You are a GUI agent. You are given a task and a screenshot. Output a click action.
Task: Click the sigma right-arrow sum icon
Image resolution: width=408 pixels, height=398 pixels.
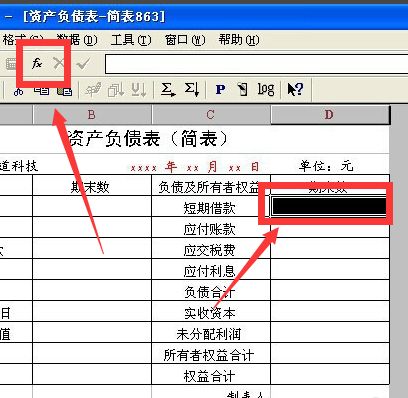[168, 89]
